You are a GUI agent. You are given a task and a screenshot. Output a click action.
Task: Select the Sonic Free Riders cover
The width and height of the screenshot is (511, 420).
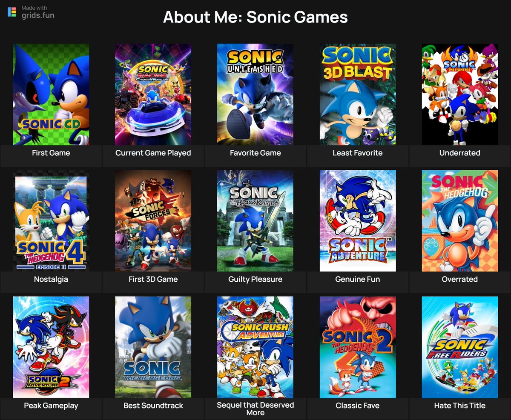460,347
